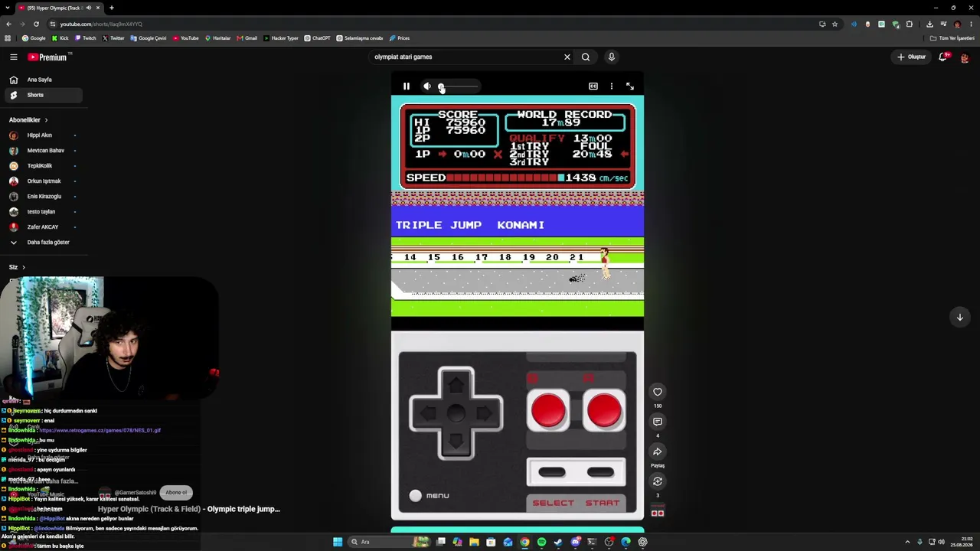
Task: Open YouTube notifications bell
Action: point(943,57)
